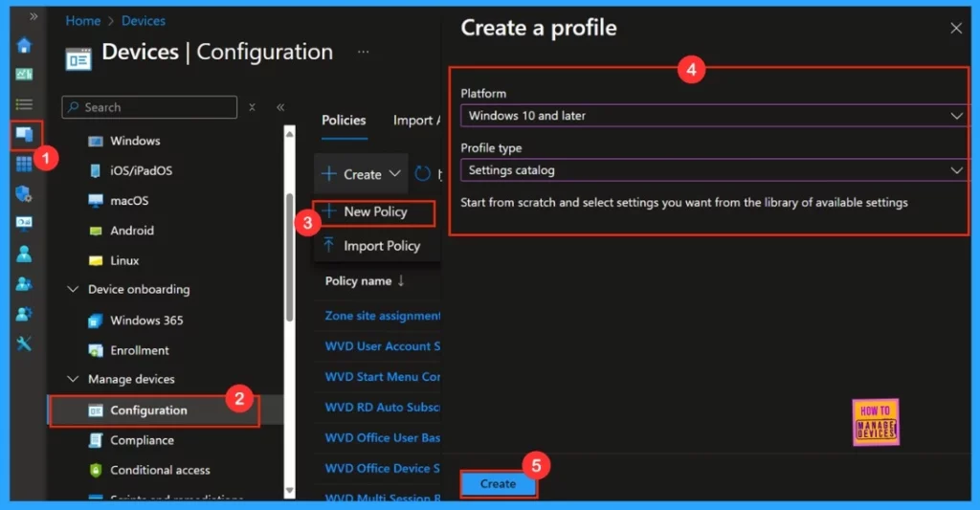Click sidebar scrollbar up arrow

tap(289, 133)
